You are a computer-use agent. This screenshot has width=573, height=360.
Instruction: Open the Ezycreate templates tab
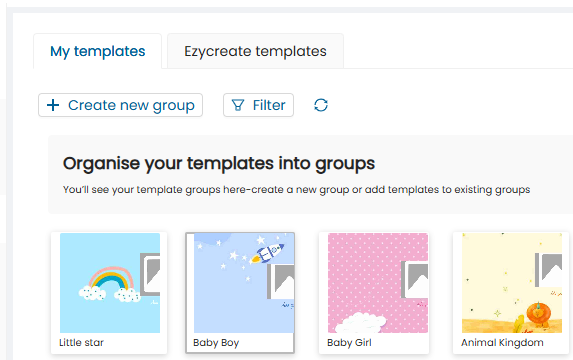(x=255, y=51)
